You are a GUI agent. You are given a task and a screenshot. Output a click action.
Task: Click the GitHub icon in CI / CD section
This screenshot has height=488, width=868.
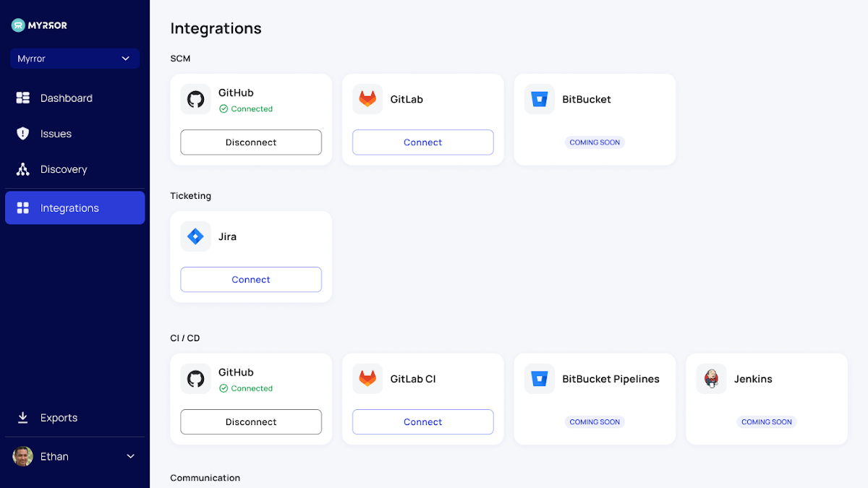point(195,379)
